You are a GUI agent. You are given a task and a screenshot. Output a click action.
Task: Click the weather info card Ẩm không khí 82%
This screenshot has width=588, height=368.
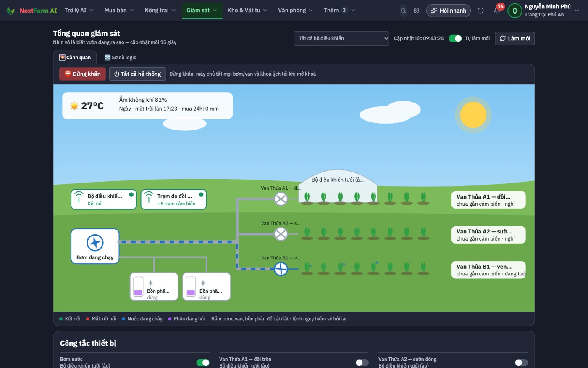click(147, 106)
